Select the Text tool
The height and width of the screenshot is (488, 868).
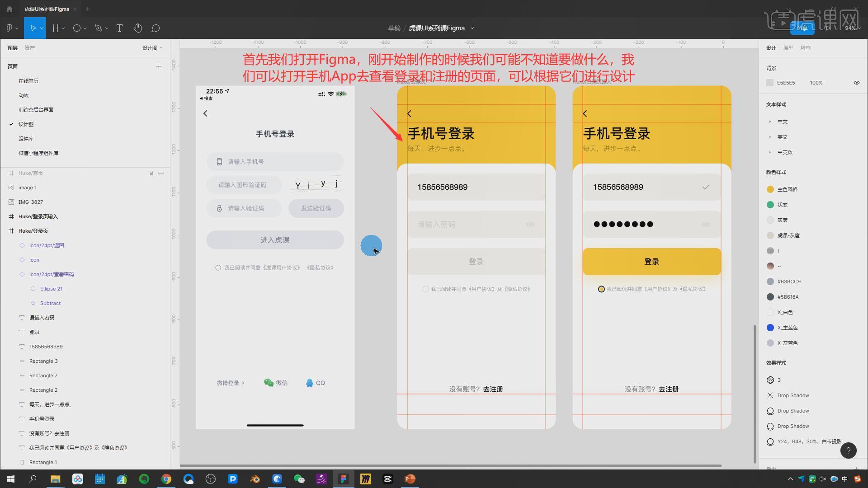click(x=119, y=28)
